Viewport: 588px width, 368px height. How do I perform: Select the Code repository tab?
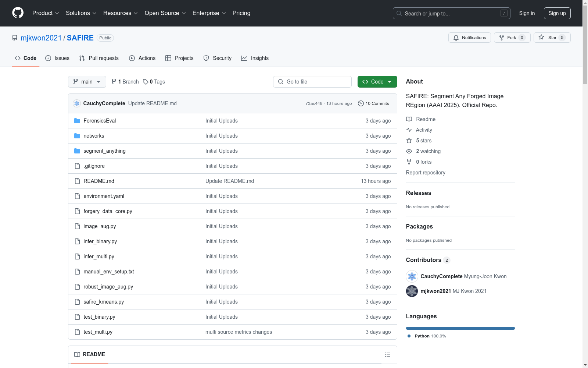(x=26, y=58)
